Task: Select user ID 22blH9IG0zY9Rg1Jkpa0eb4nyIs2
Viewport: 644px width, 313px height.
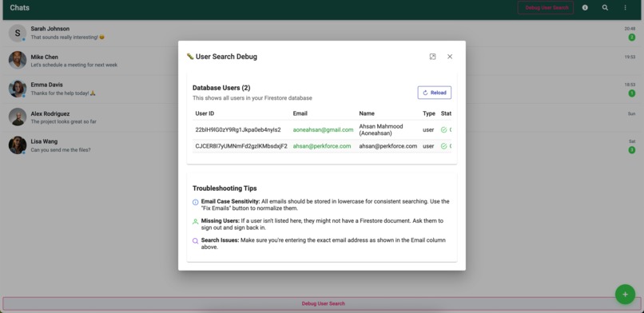Action: click(x=238, y=129)
